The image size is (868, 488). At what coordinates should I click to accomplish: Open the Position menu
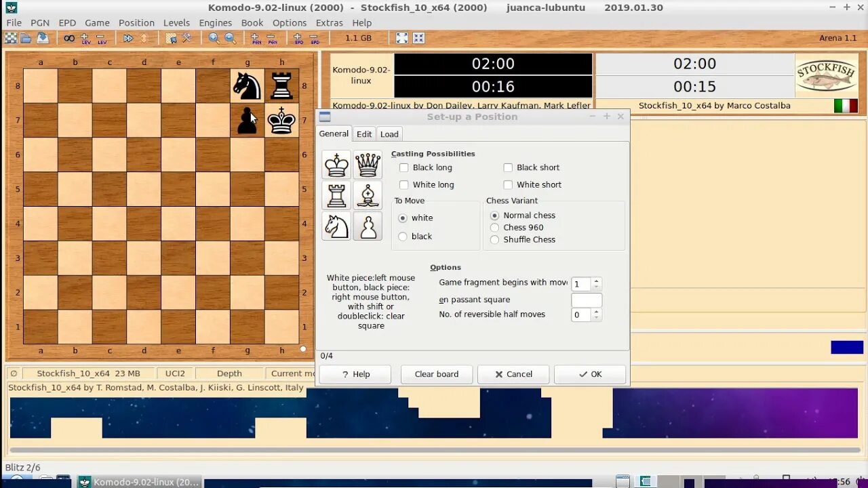pyautogui.click(x=136, y=22)
